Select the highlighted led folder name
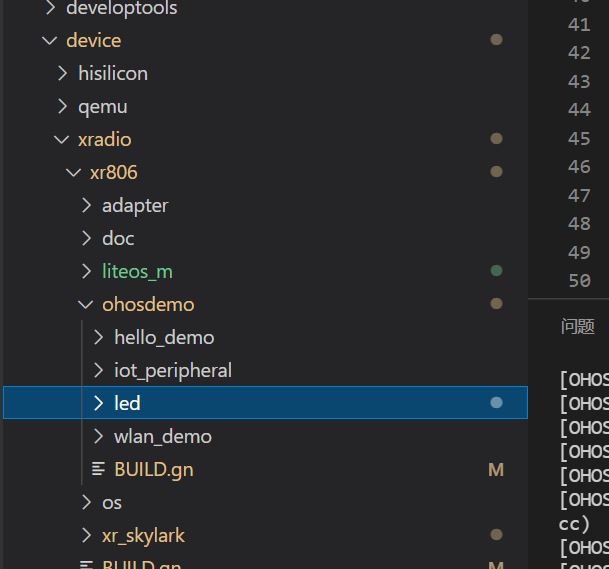609x569 pixels. click(x=127, y=403)
